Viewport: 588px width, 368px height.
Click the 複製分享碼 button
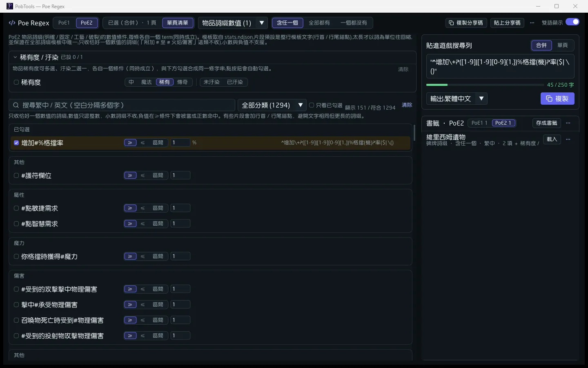pyautogui.click(x=466, y=23)
